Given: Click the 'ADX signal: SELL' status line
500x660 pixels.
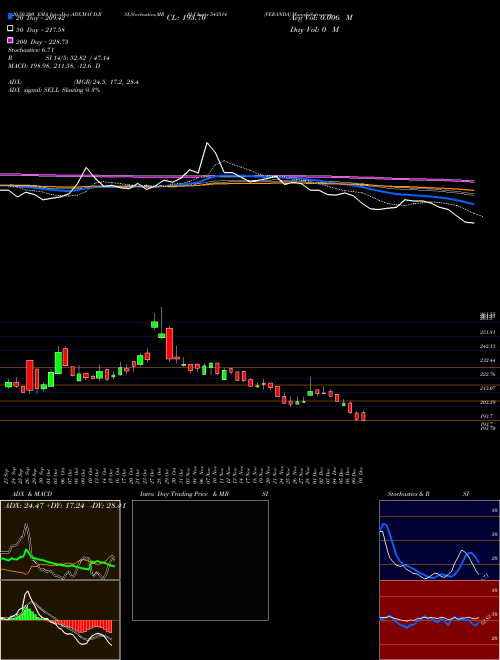Looking at the screenshot, I should (35, 90).
